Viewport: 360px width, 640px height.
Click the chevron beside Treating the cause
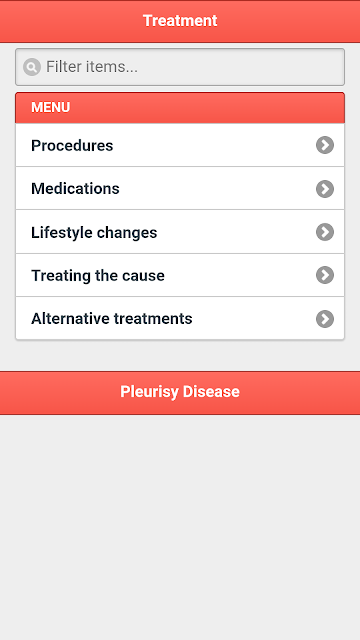[325, 275]
